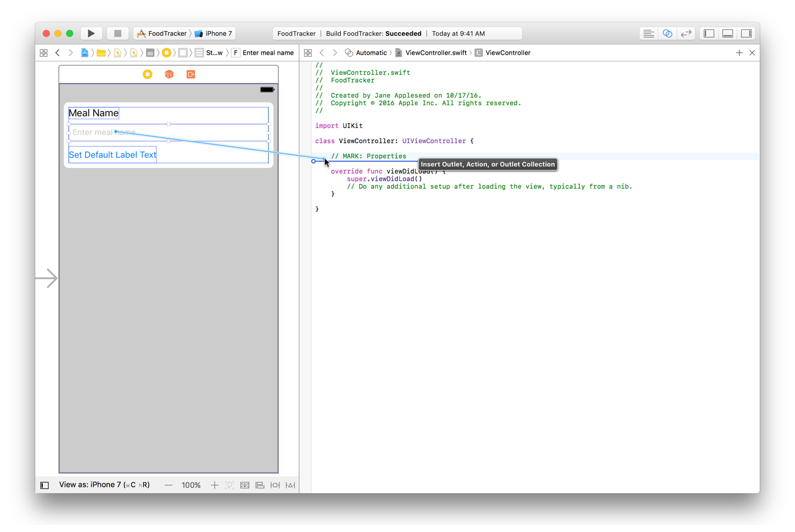Open the Automatic assistant mode menu

tap(366, 53)
